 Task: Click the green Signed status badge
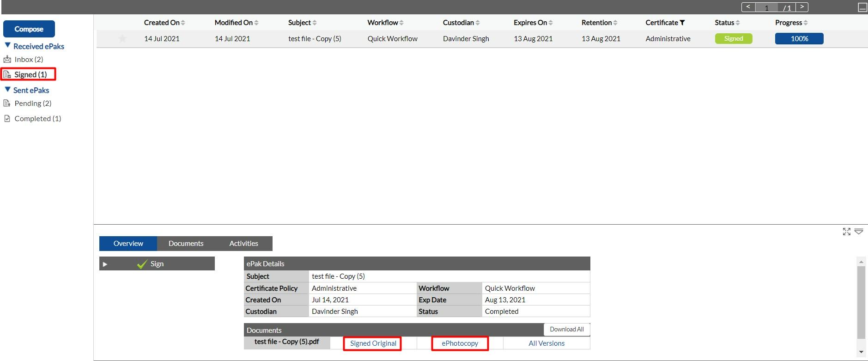(734, 39)
